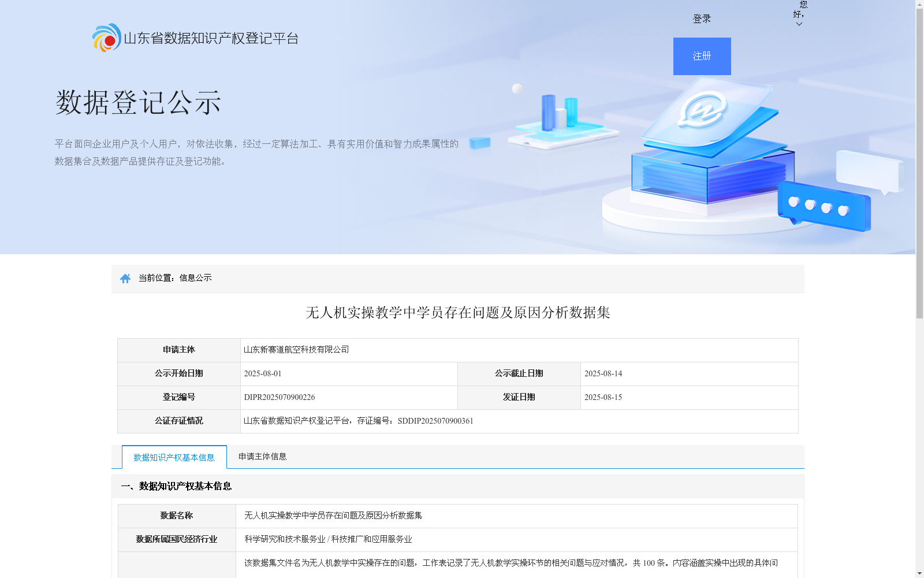Click the home icon in breadcrumb

tap(125, 279)
